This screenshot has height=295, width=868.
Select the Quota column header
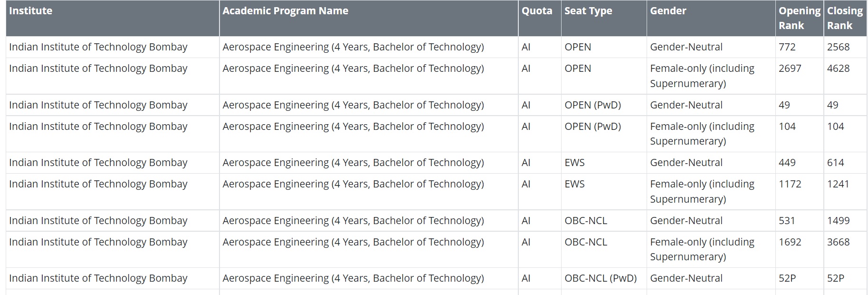537,11
